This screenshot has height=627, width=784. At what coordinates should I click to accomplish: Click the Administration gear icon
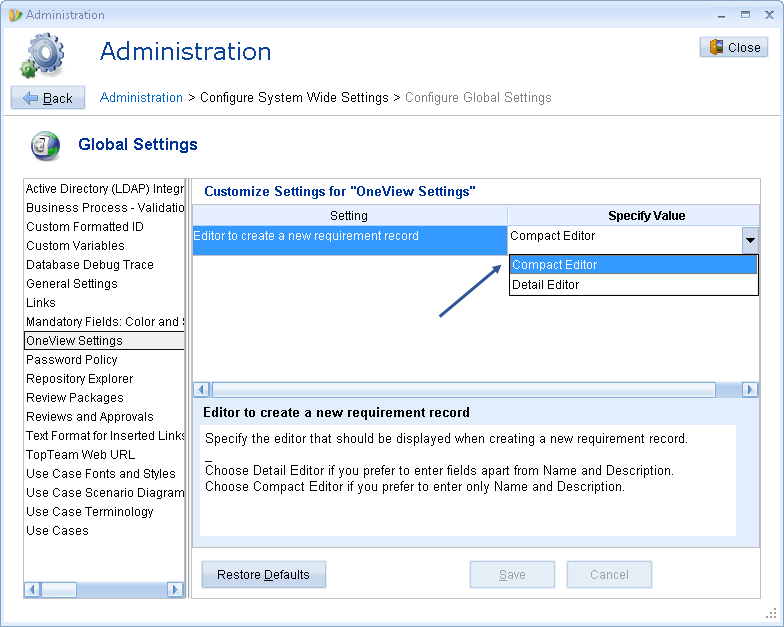(42, 55)
